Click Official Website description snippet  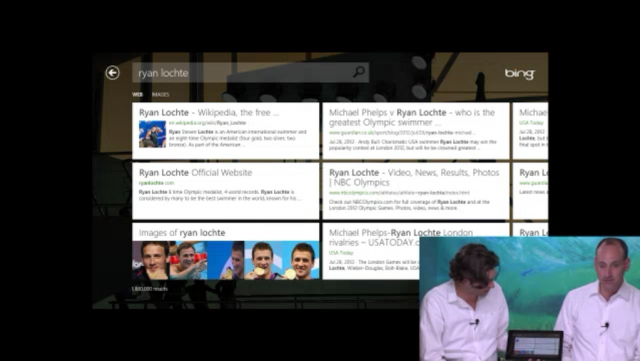[x=220, y=195]
